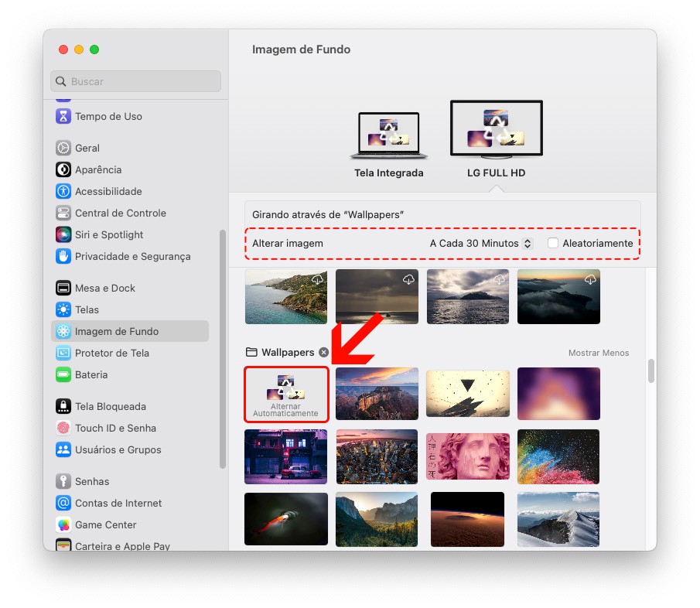Select the colorful powder explosion wallpaper
700x608 pixels.
tap(558, 456)
